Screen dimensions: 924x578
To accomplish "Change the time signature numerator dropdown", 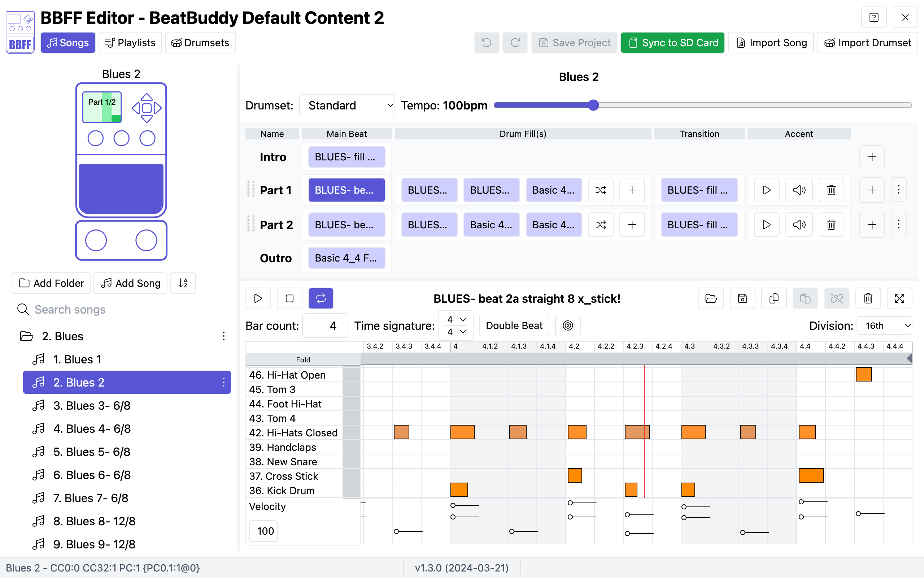I will 456,320.
